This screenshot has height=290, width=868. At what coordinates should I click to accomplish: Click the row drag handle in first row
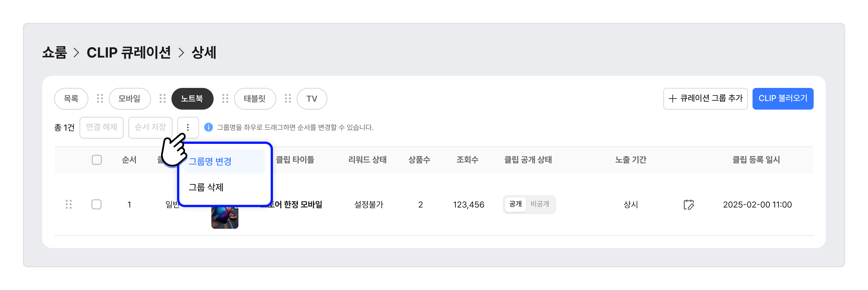[x=69, y=204]
